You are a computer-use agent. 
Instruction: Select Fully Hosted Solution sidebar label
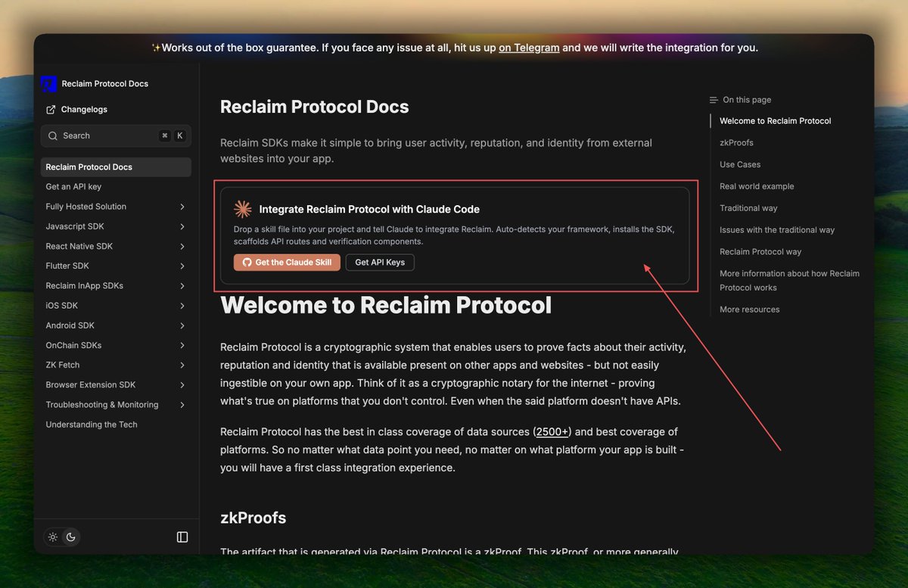tap(86, 207)
